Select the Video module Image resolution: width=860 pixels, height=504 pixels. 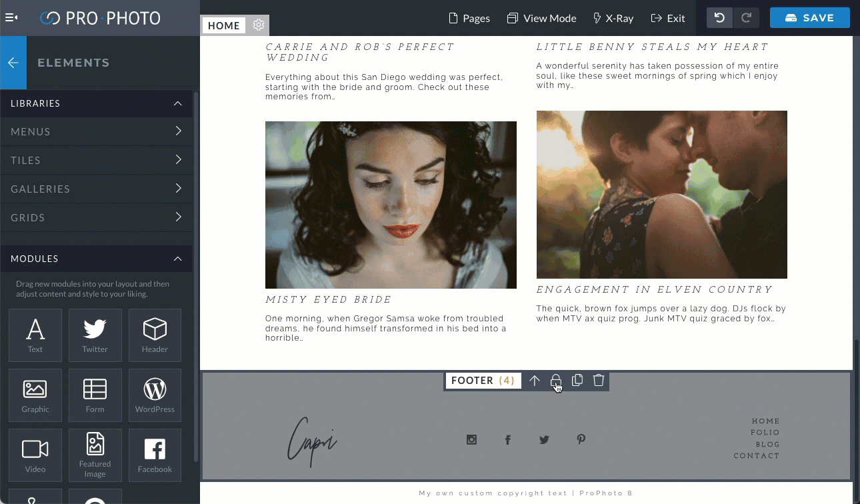35,455
